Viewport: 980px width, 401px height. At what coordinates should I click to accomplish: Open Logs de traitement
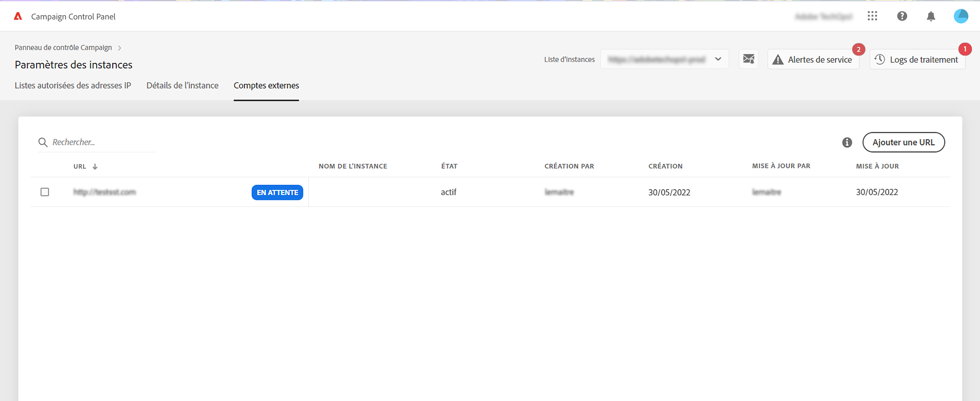point(917,59)
